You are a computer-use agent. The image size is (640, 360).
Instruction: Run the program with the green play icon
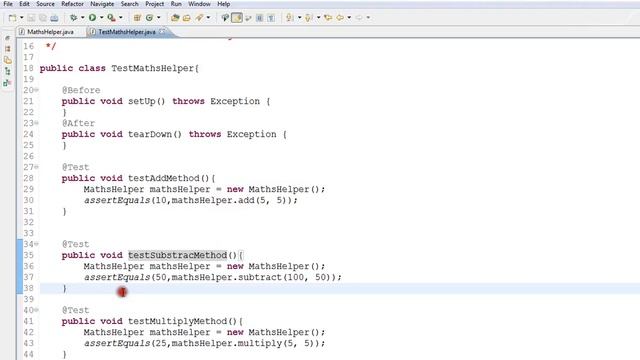[x=92, y=18]
